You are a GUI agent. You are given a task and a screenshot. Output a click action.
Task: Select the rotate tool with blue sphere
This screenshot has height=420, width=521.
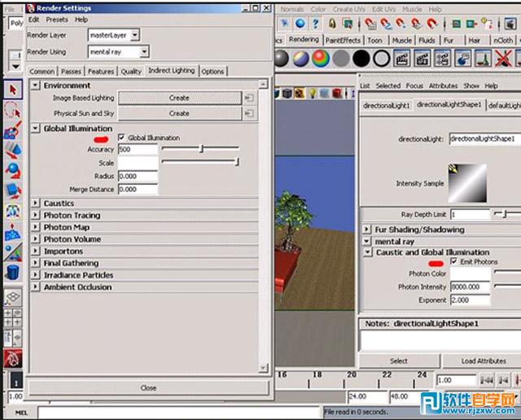[13, 171]
